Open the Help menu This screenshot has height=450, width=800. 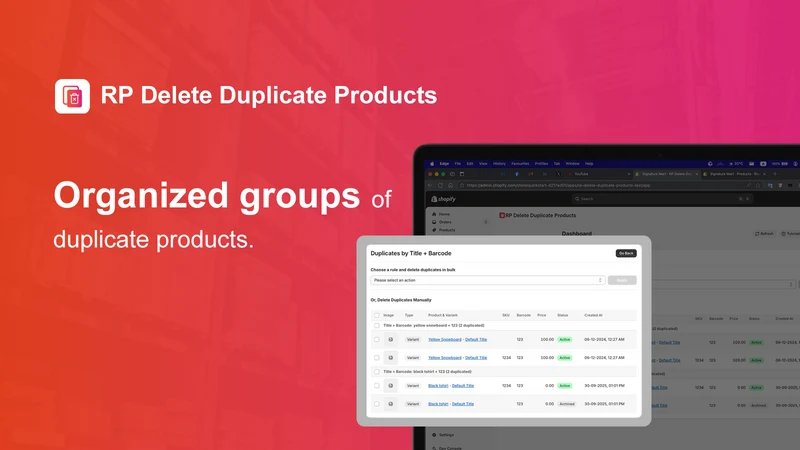tap(589, 164)
